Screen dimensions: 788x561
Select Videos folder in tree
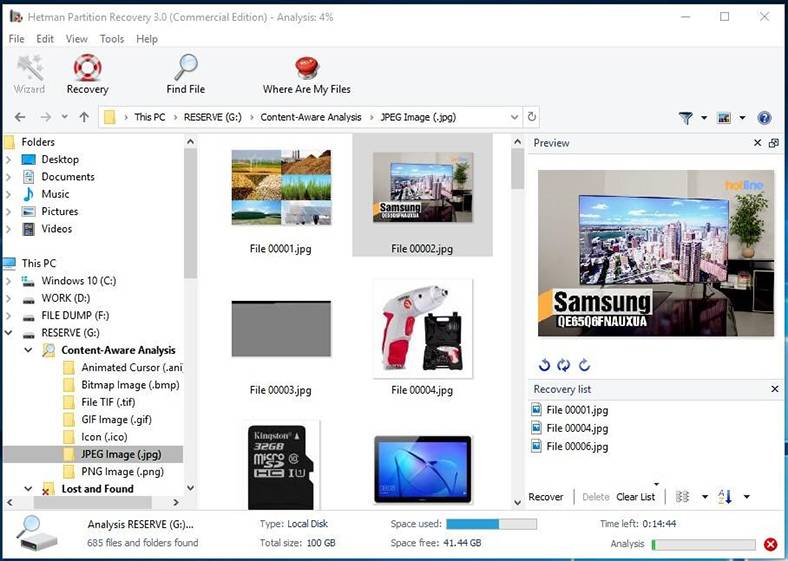pyautogui.click(x=56, y=229)
